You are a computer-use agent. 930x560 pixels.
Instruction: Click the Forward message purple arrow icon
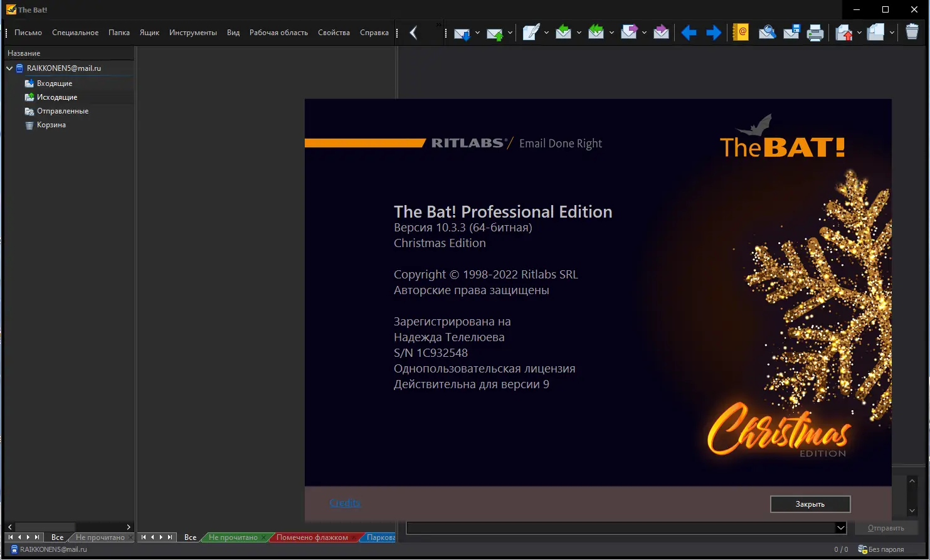628,33
